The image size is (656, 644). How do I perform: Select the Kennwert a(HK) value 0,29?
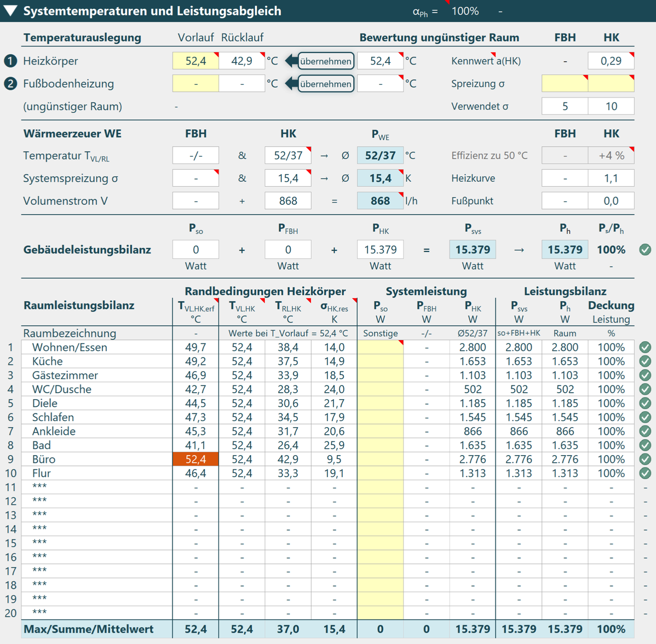(x=611, y=61)
